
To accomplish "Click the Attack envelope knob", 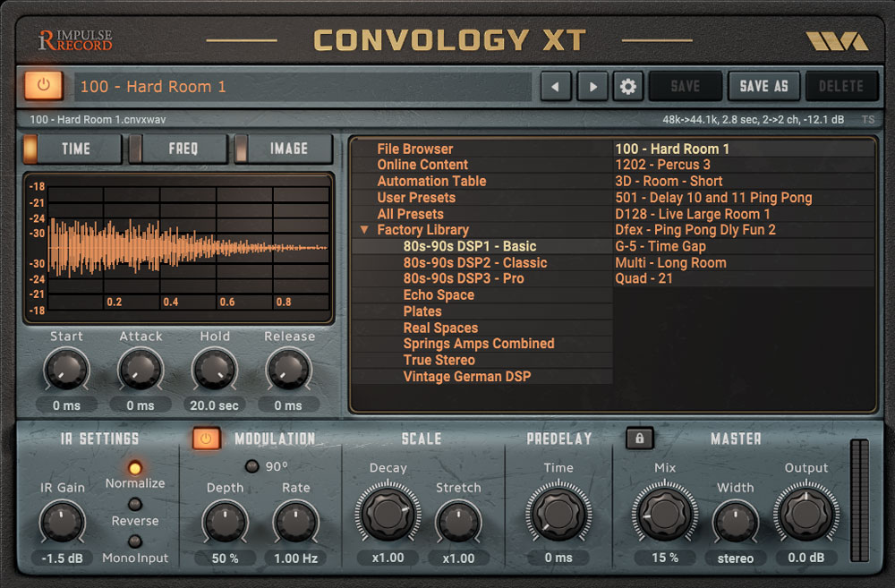I will pos(141,370).
